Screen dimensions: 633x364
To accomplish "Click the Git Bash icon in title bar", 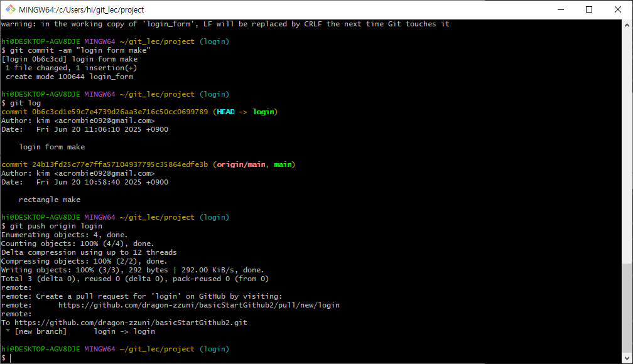I will (x=10, y=9).
